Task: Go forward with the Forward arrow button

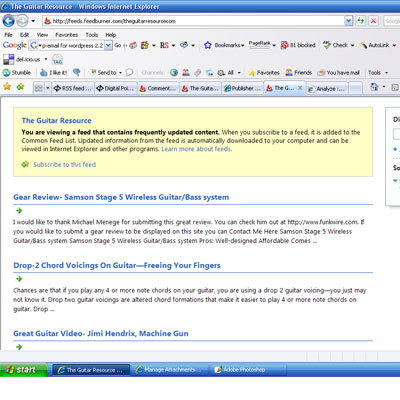Action: 22,21
